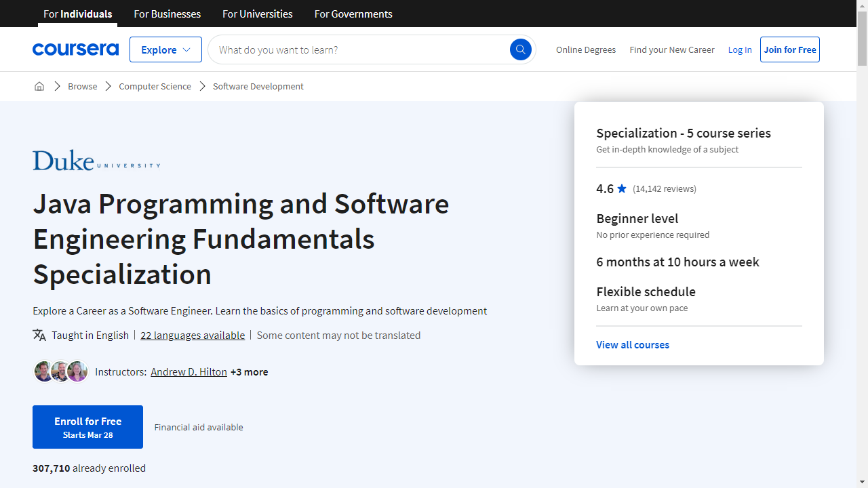868x488 pixels.
Task: Click 'Some content may not be translated' text
Action: click(x=338, y=335)
